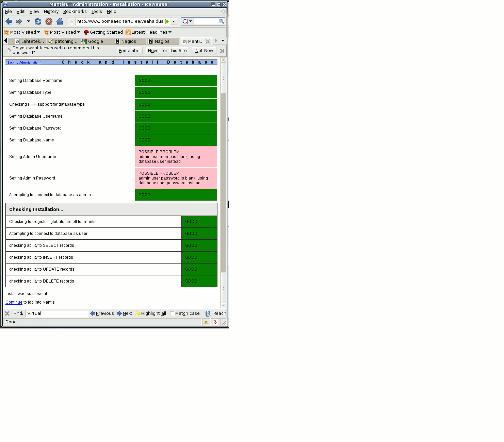Viewport: 504px width, 442px height.
Task: Click the Forward arrow navigation icon
Action: pos(19,21)
